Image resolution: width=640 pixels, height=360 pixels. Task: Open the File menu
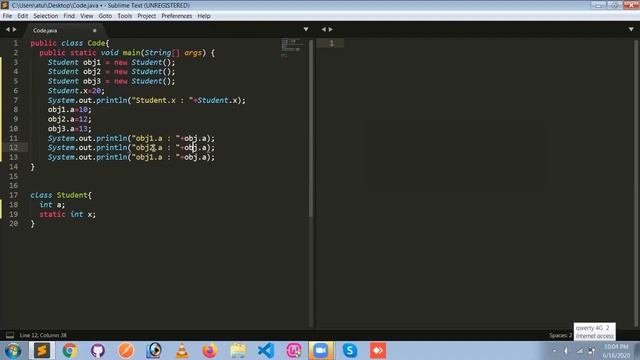7,16
